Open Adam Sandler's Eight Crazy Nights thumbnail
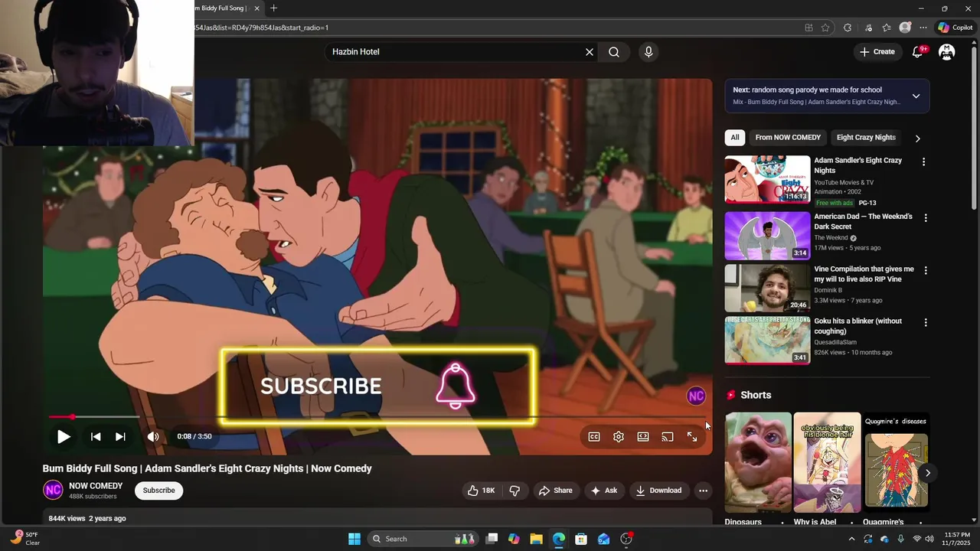 pyautogui.click(x=767, y=179)
